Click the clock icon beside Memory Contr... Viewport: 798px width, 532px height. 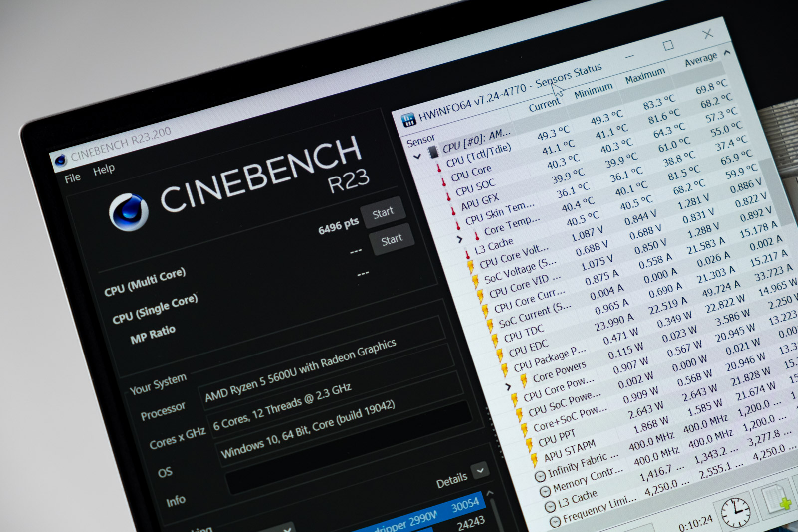545,491
